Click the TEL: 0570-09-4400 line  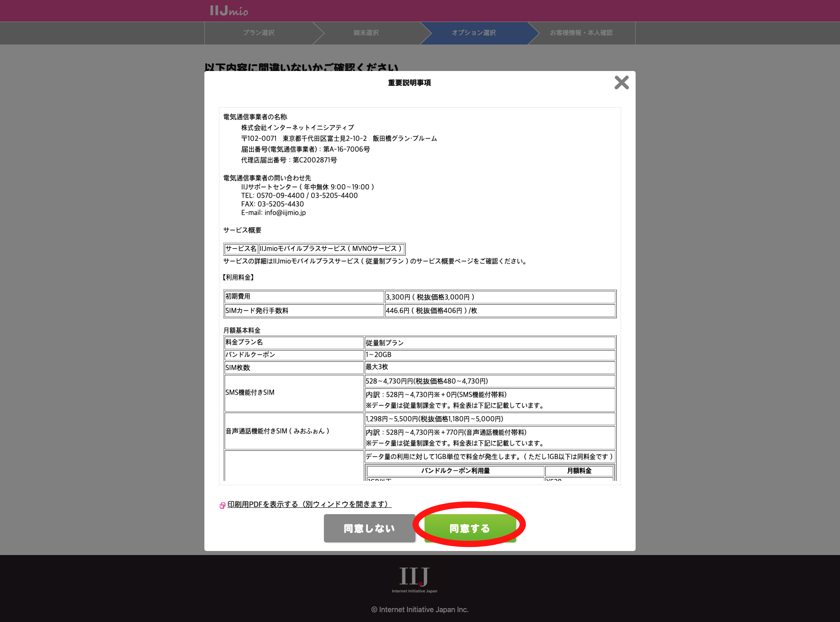point(299,195)
